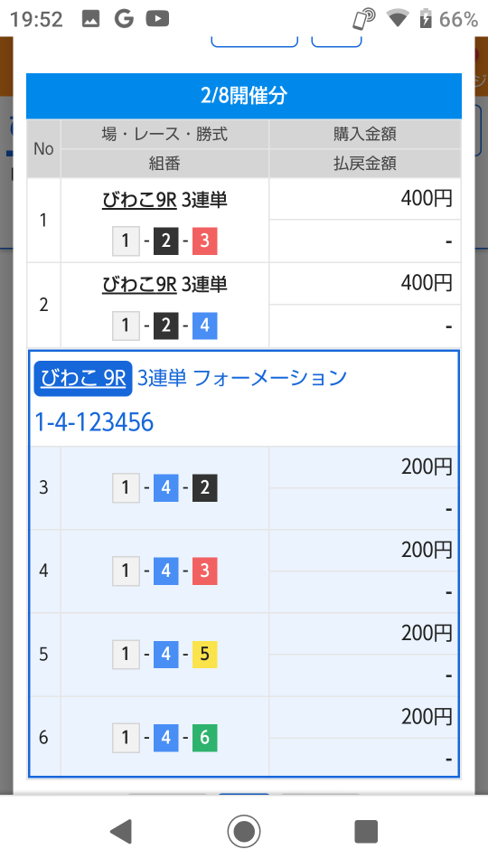Tap the Android back navigation button
This screenshot has width=488, height=868.
click(x=121, y=831)
